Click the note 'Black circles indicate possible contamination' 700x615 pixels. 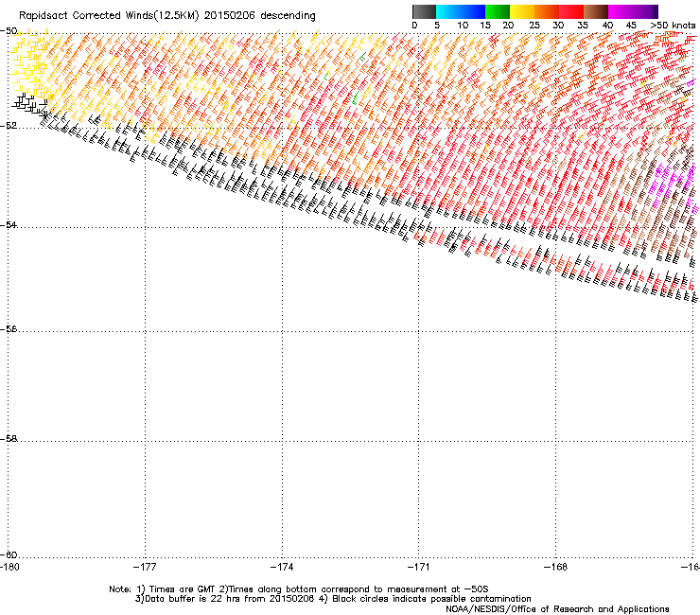point(431,599)
